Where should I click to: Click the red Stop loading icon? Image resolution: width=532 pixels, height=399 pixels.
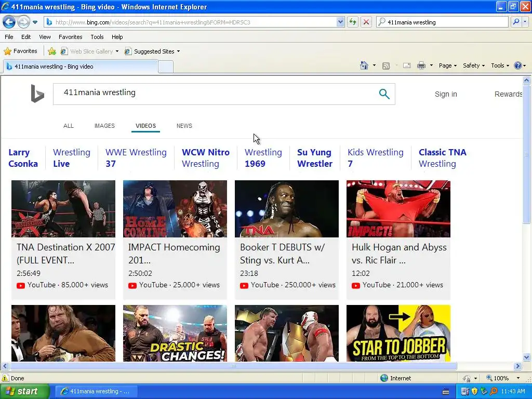pyautogui.click(x=366, y=22)
